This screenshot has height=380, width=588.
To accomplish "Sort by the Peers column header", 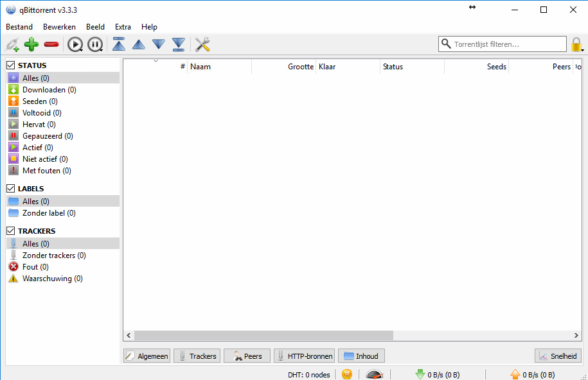I will coord(540,67).
